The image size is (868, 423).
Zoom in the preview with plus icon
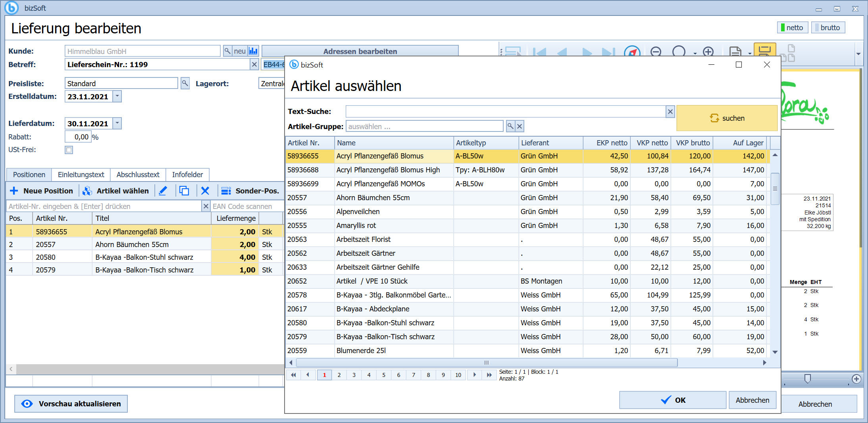708,52
